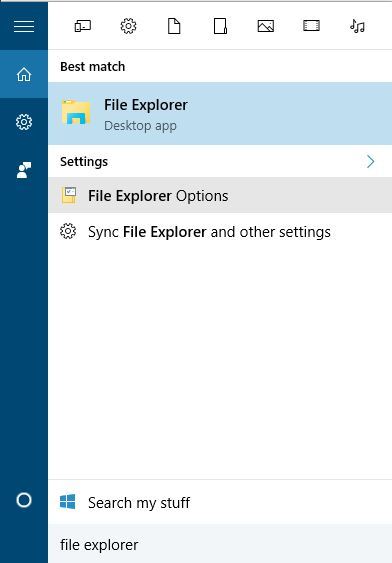Filter results by Settings gear in top row
The image size is (392, 563).
point(128,26)
